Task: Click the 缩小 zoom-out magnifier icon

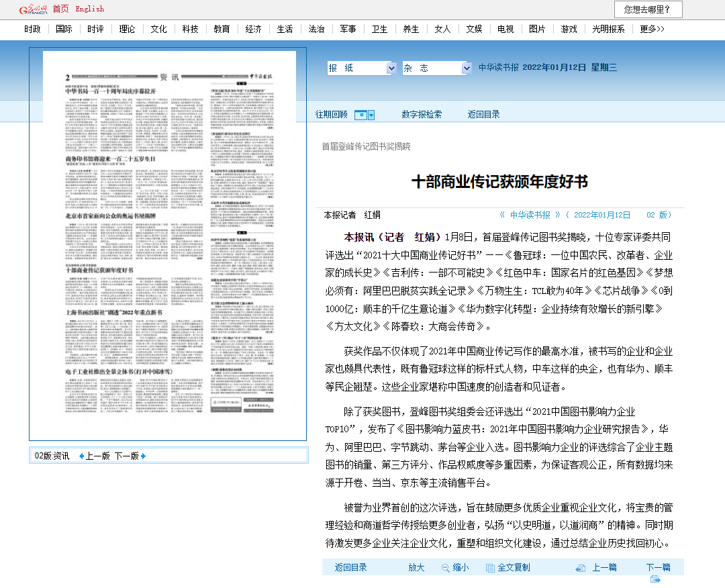Action: (x=445, y=568)
